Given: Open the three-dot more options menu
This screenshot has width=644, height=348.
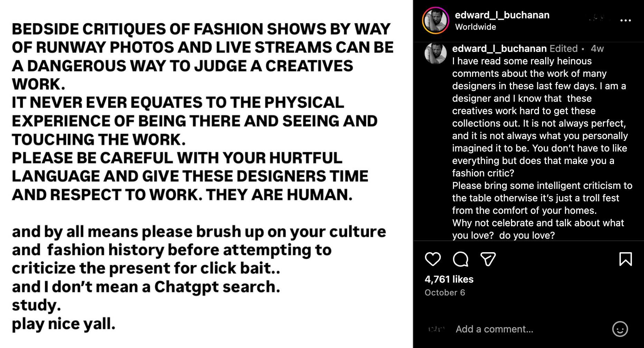Looking at the screenshot, I should (x=625, y=20).
